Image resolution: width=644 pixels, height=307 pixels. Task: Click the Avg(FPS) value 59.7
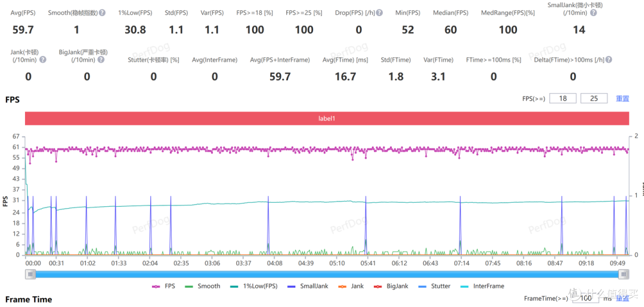click(23, 30)
